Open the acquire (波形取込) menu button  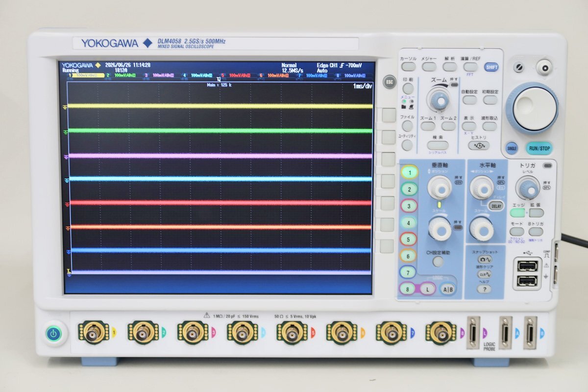(490, 126)
